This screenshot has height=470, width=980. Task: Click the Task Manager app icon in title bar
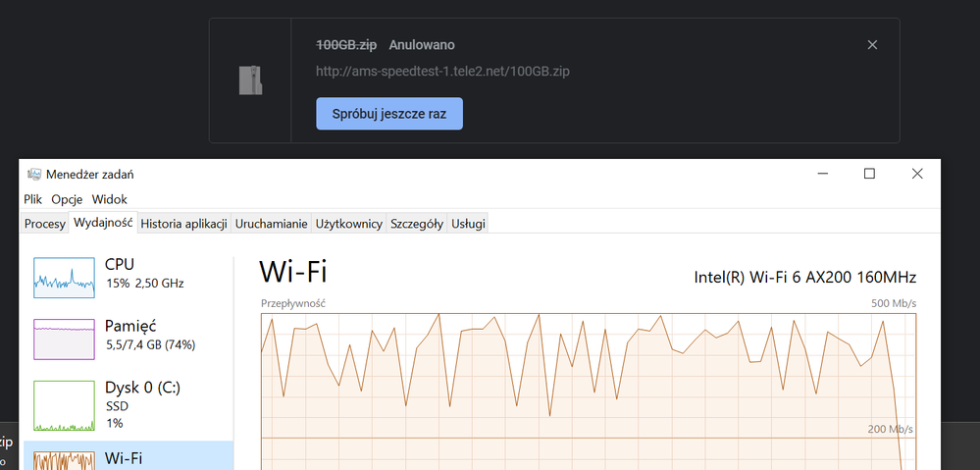(x=34, y=175)
